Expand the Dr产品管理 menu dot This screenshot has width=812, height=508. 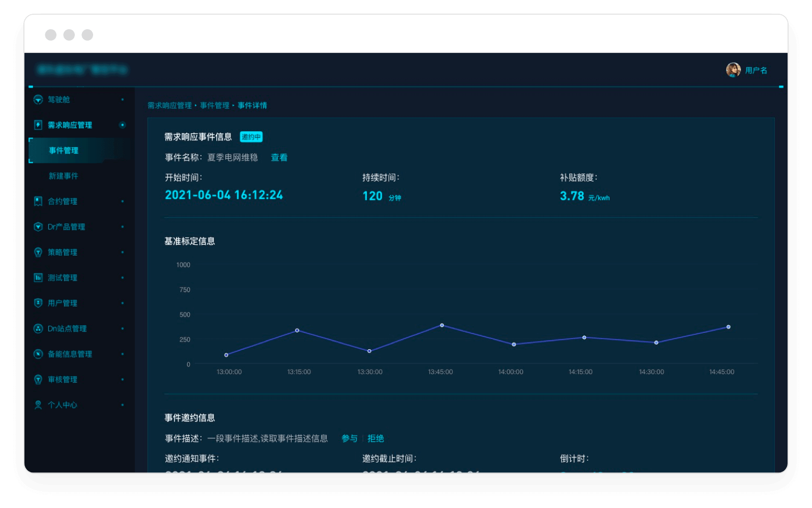[x=123, y=227]
